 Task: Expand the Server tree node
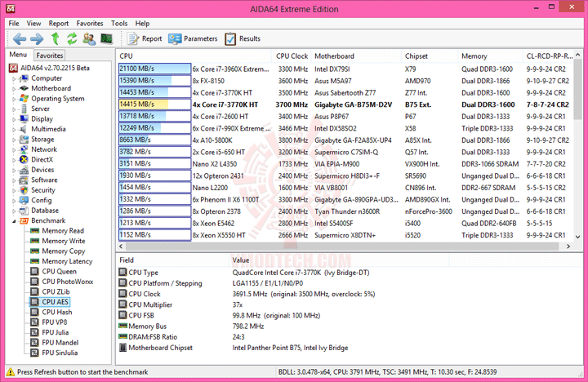coord(14,109)
